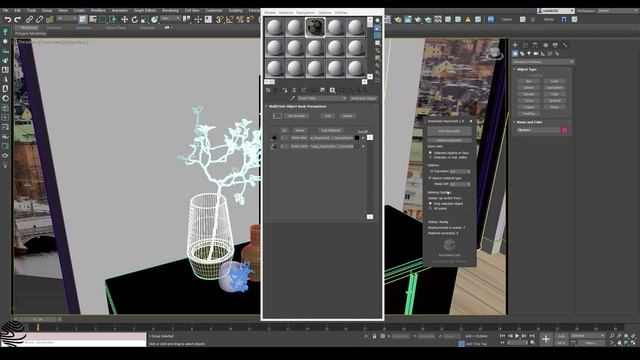
Task: Open Utilities menu in Material Editor
Action: [x=341, y=13]
